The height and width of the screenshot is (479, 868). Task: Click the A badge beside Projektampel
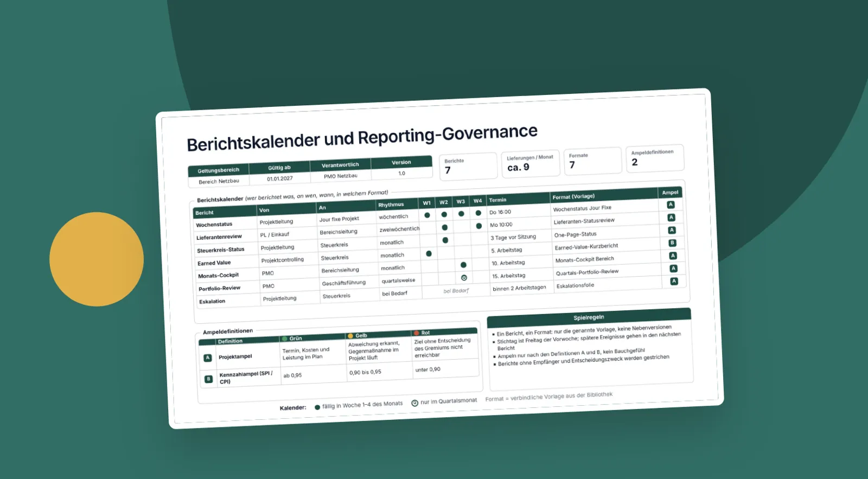[x=207, y=358]
